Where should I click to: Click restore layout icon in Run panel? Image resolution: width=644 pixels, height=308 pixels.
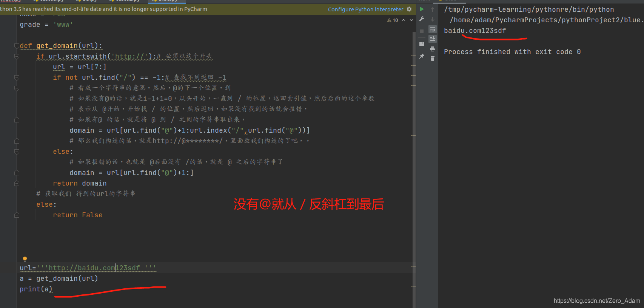coord(422,44)
